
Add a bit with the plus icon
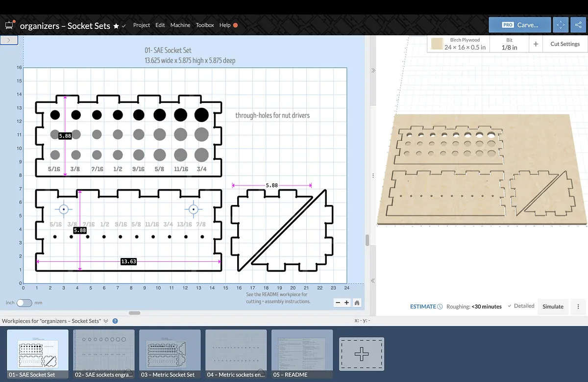click(536, 44)
